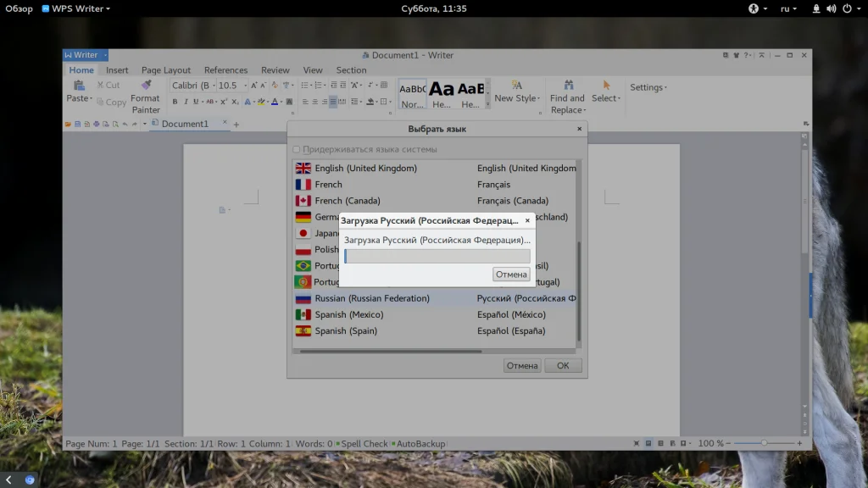Click the Paste clipboard icon
This screenshot has width=868, height=488.
79,86
